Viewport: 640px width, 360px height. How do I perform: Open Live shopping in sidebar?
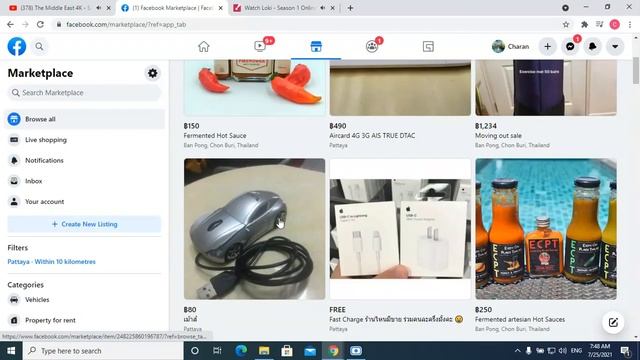(84, 140)
